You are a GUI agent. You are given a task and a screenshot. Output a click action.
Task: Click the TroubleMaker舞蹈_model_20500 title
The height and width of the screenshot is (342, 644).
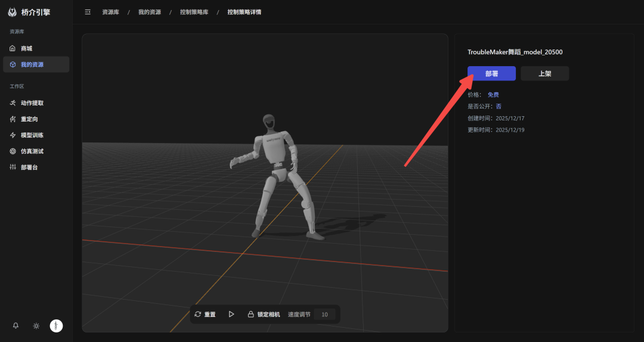[515, 52]
